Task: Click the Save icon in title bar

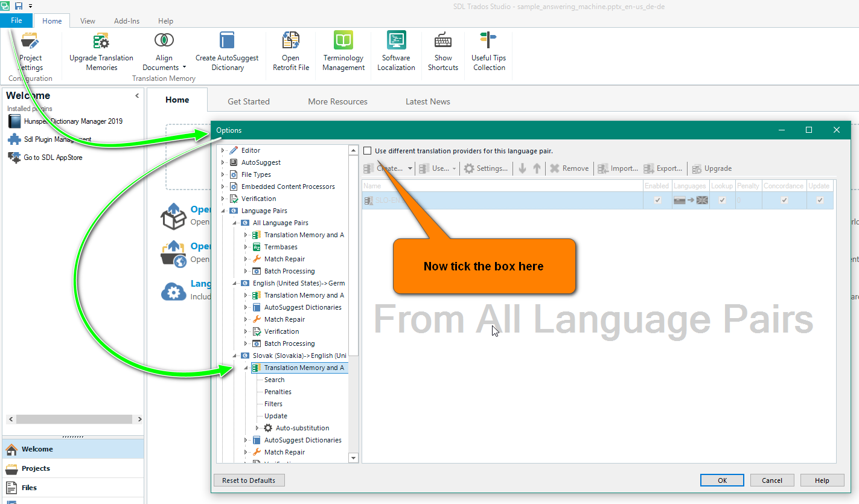Action: (x=18, y=5)
